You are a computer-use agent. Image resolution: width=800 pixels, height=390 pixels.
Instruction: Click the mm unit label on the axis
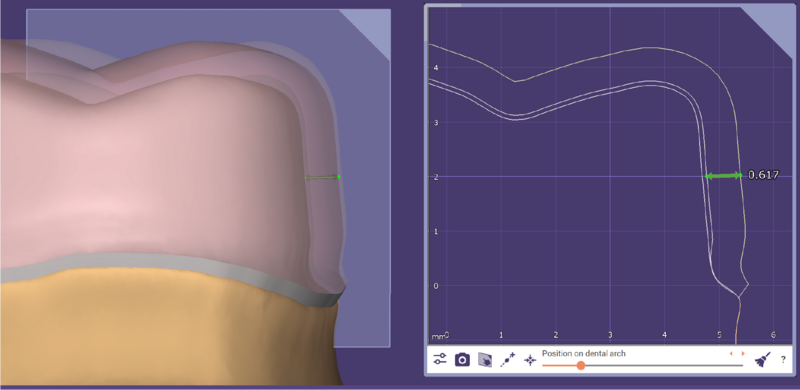pyautogui.click(x=438, y=337)
